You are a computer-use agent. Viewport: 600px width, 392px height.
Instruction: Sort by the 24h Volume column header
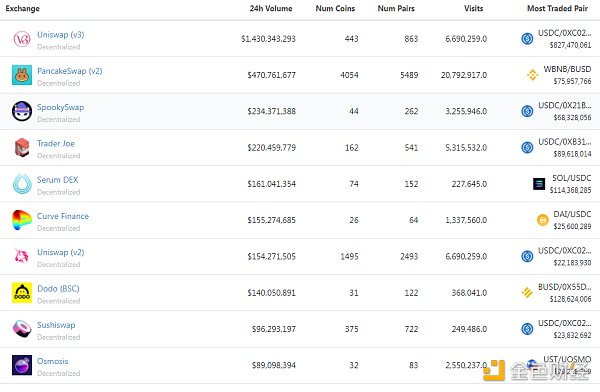271,8
